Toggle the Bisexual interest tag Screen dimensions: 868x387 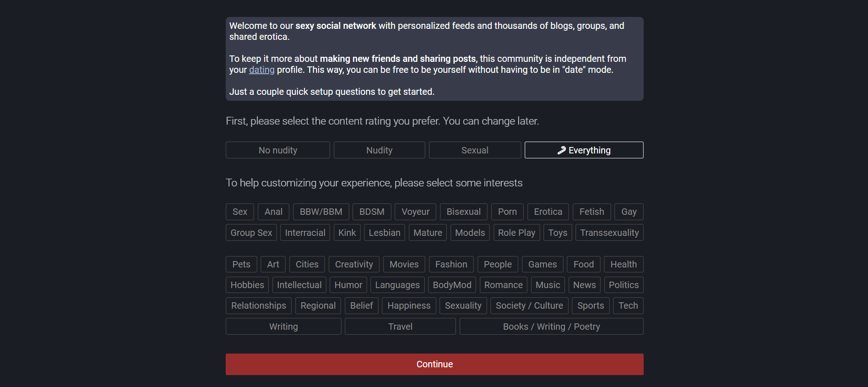[463, 212]
